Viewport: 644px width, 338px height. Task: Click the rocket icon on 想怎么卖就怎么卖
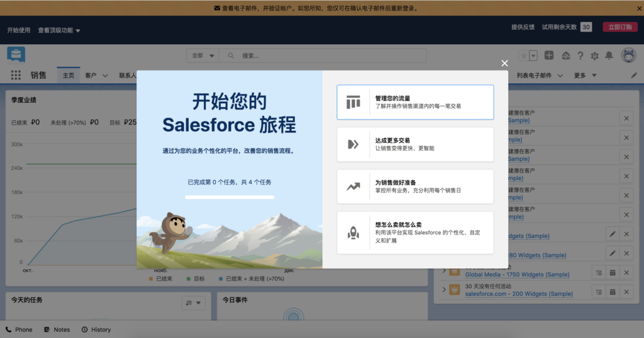353,233
